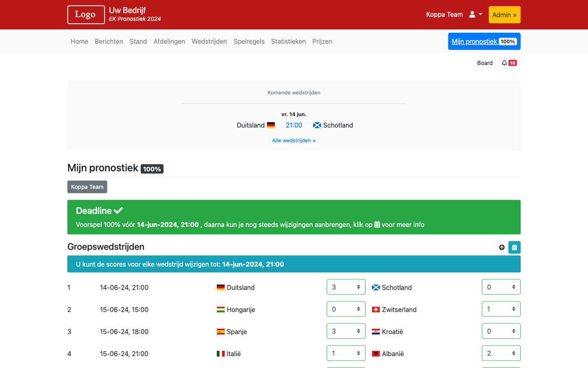Click the Uw Bedrijf title in header

[127, 10]
